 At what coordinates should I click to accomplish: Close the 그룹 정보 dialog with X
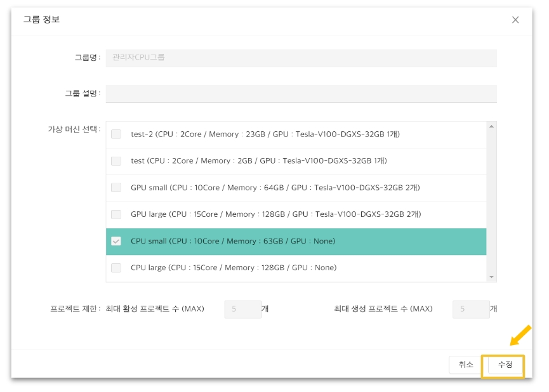point(515,20)
